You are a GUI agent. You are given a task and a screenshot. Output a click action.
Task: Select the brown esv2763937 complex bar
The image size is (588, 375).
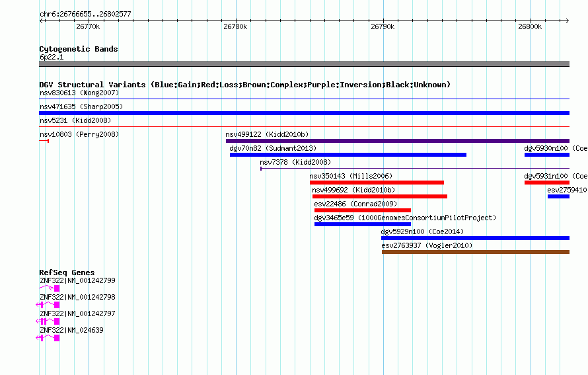tap(476, 252)
